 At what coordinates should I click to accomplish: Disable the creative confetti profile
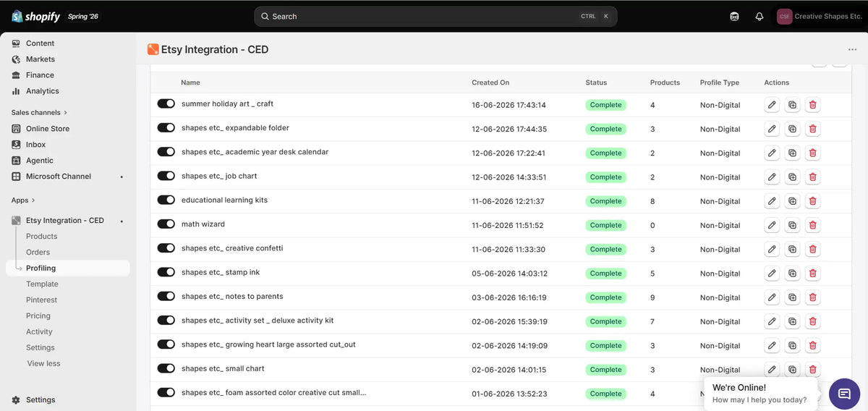click(166, 248)
